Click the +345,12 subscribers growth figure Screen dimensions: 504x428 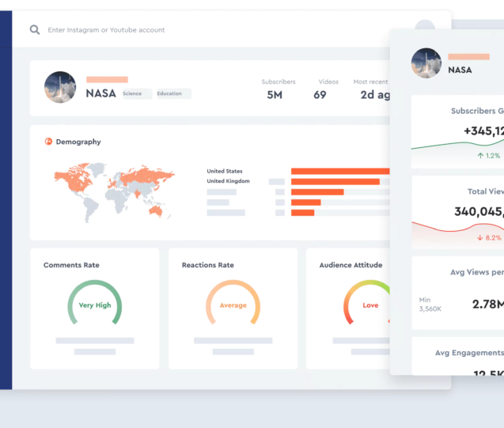[483, 131]
